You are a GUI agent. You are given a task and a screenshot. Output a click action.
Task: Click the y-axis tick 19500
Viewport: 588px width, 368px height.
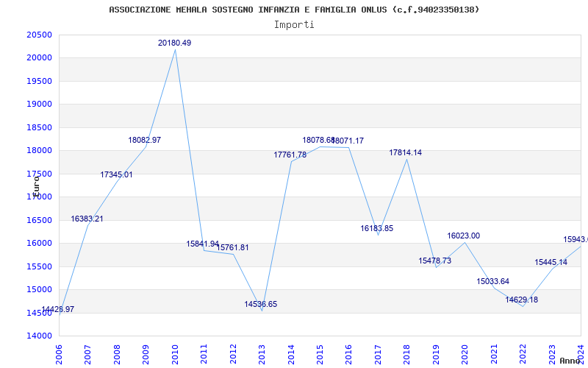tap(40, 81)
